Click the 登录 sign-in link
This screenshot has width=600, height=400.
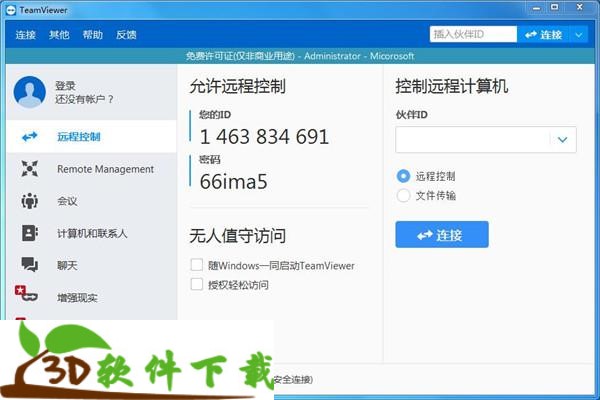[x=65, y=86]
